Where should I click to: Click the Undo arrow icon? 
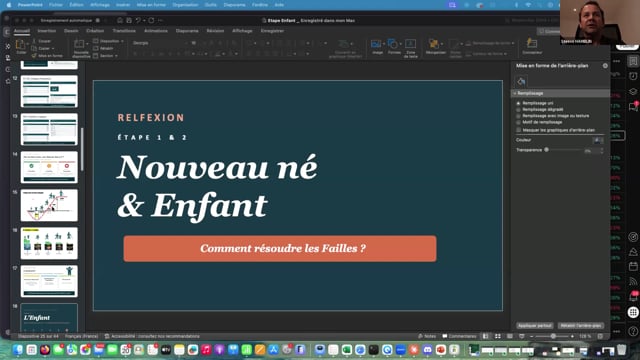(138, 20)
